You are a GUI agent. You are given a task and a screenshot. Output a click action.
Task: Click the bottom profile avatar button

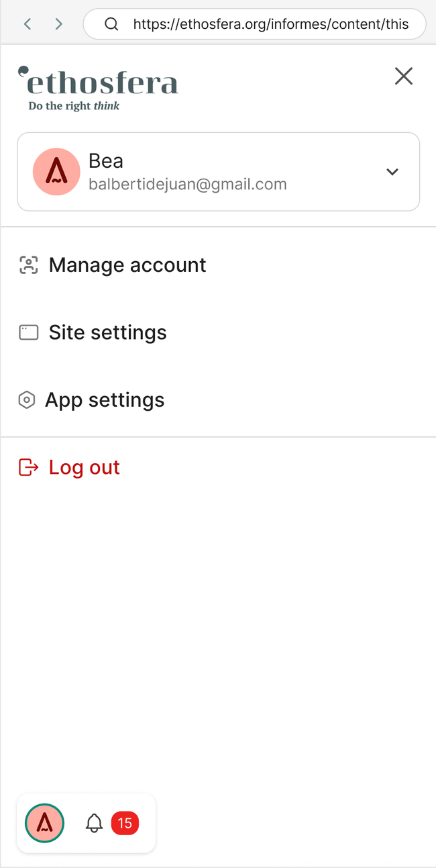44,822
